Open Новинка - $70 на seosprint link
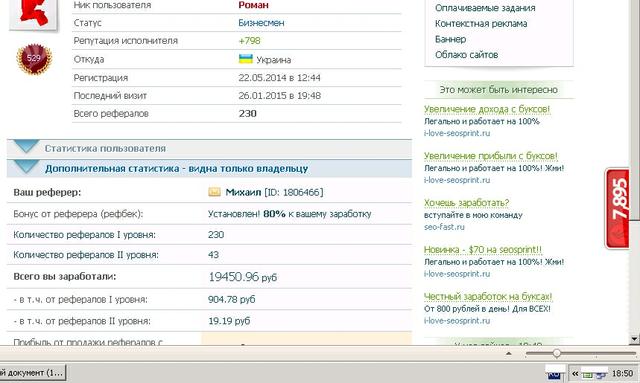Screen dimensions: 640x383 pos(483,249)
